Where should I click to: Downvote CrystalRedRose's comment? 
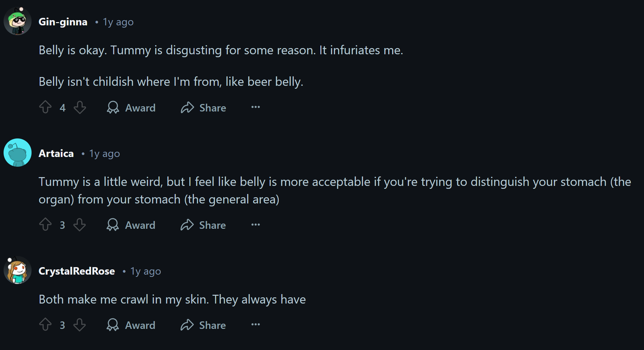[80, 325]
